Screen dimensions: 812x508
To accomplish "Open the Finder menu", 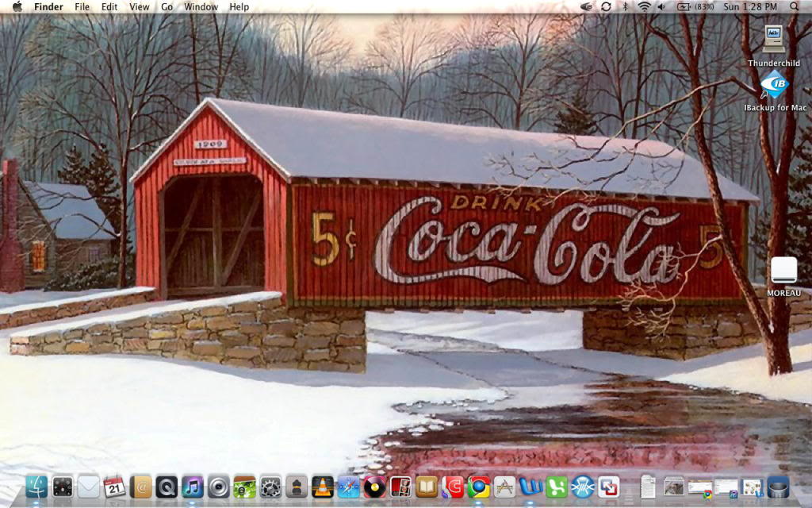I will (x=48, y=6).
